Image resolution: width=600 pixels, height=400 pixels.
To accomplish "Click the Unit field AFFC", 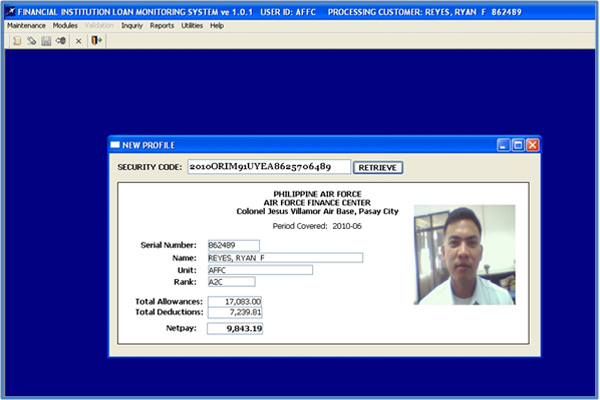I will 260,270.
